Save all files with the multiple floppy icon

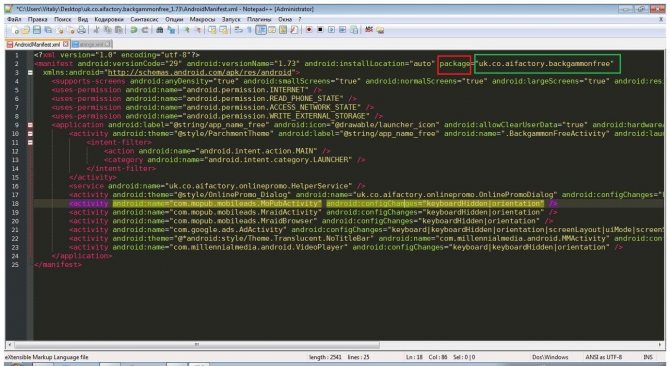48,30
